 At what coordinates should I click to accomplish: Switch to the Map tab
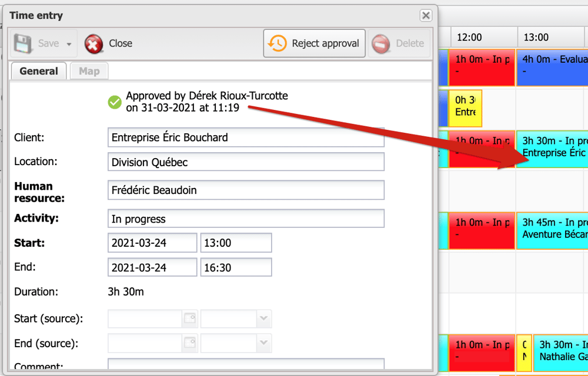click(89, 71)
